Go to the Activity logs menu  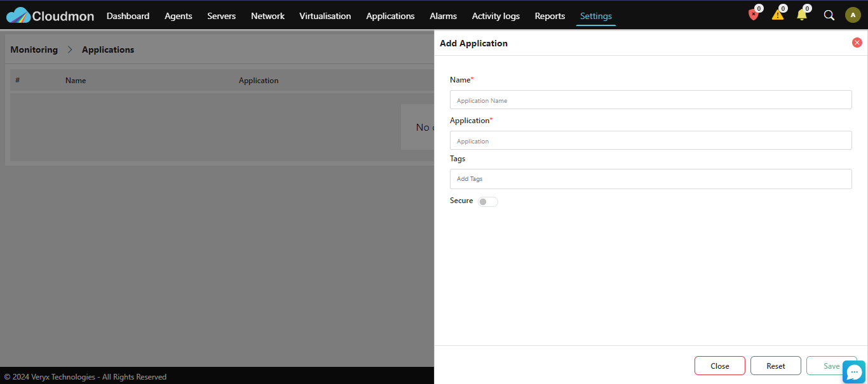[x=496, y=16]
